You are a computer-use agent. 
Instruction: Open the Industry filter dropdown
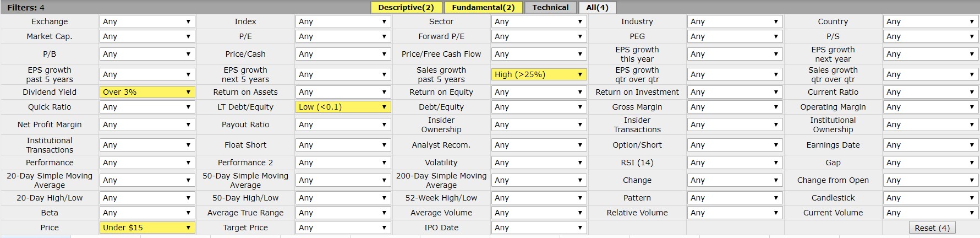click(x=735, y=21)
